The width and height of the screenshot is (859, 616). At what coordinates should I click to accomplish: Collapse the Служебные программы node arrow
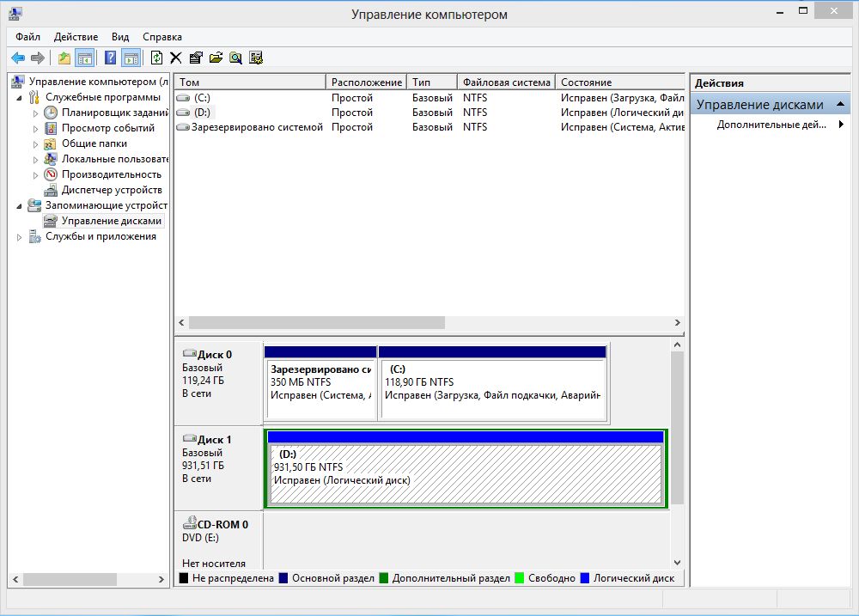[x=19, y=98]
